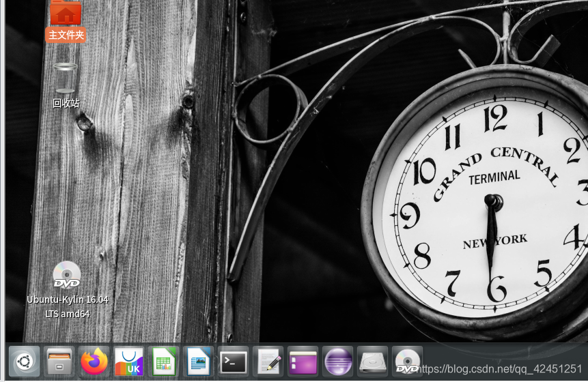588x382 pixels.
Task: Open the Terminal from the dock
Action: tap(234, 362)
